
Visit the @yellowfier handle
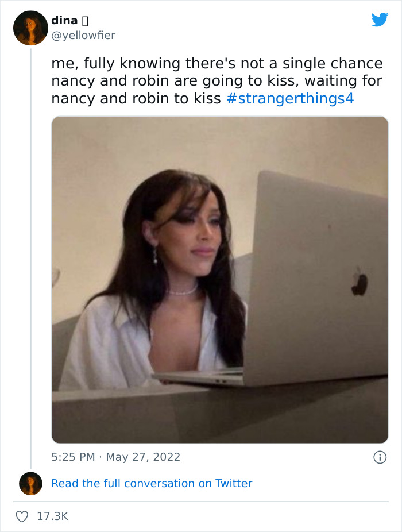(83, 36)
